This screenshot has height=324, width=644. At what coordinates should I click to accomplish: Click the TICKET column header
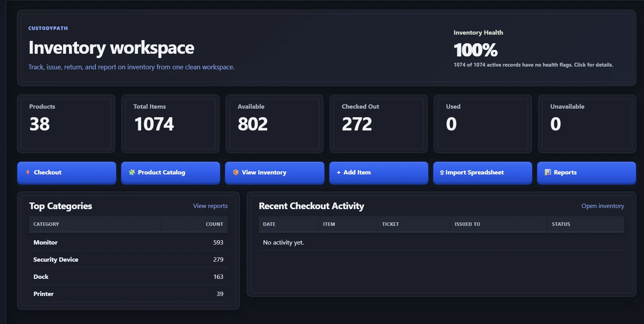click(390, 224)
